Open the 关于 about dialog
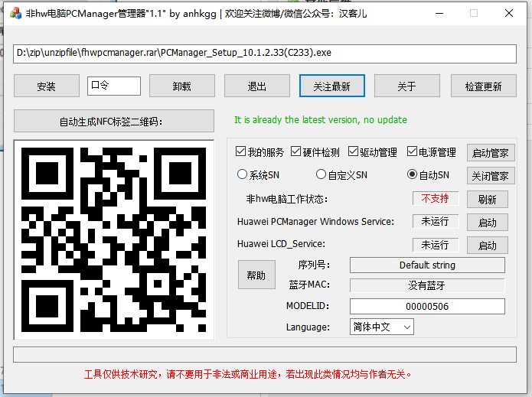Image resolution: width=532 pixels, height=397 pixels. 407,86
